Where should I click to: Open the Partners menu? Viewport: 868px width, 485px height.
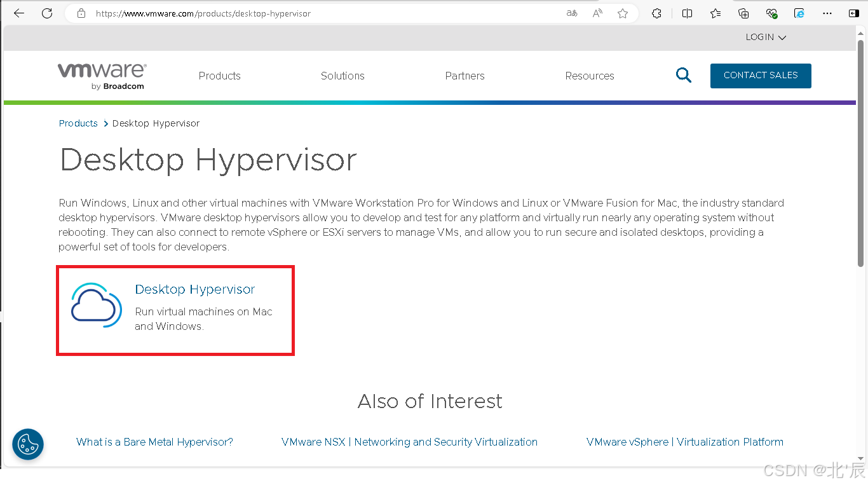pos(465,76)
